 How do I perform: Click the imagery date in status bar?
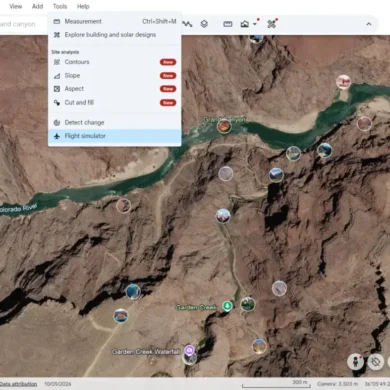point(58,384)
